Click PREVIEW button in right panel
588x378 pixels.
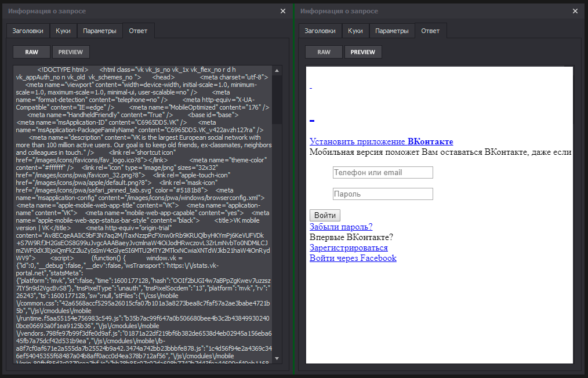[x=362, y=52]
